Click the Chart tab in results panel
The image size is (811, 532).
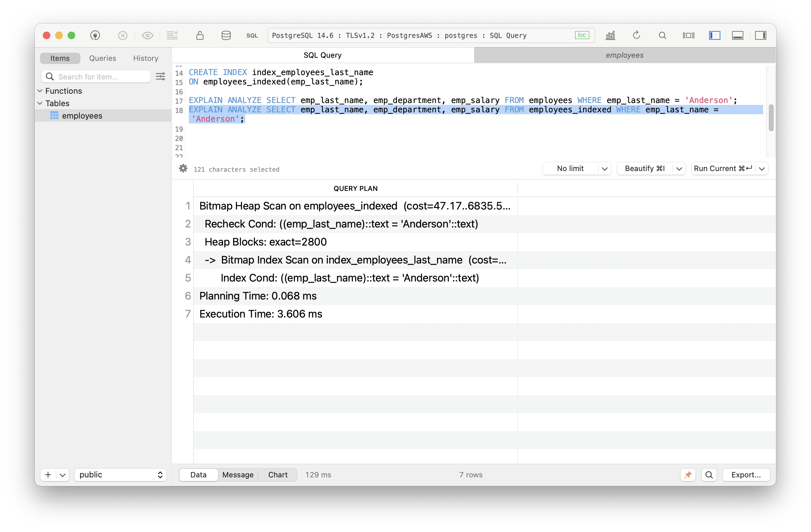277,474
